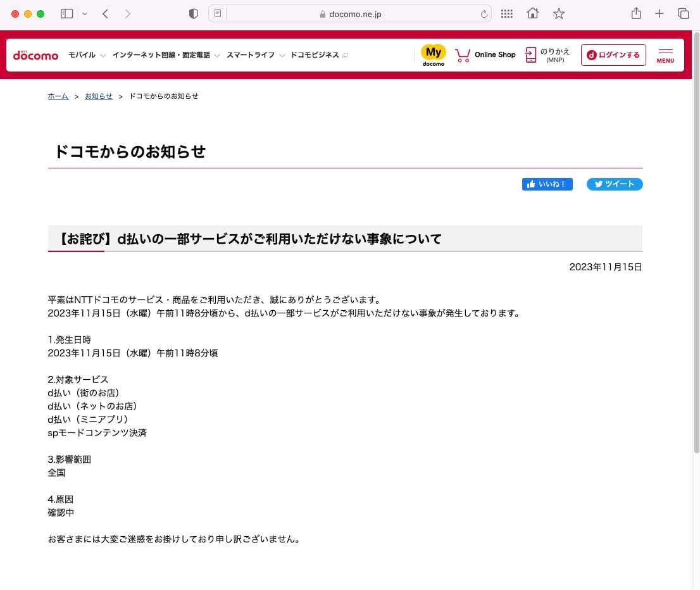Viewport: 700px width, 590px height.
Task: Click the text 1.発生日時
Action: (69, 340)
